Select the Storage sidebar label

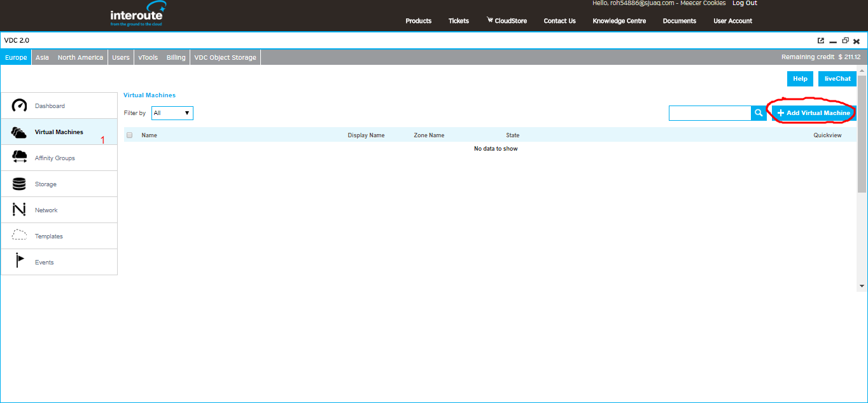(46, 184)
